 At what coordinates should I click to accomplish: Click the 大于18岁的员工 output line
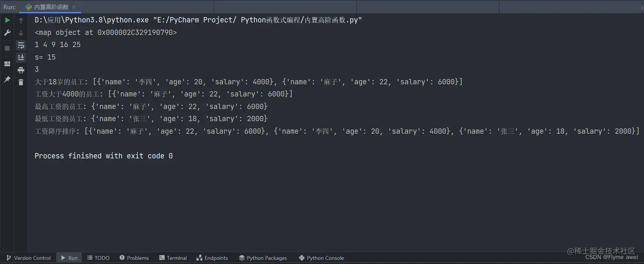point(249,82)
